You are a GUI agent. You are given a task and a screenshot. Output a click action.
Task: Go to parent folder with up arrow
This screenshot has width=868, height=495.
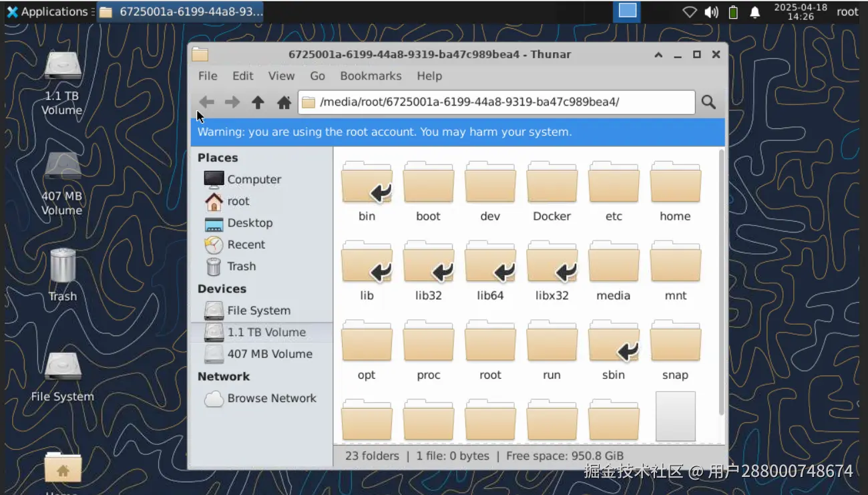[x=258, y=102]
